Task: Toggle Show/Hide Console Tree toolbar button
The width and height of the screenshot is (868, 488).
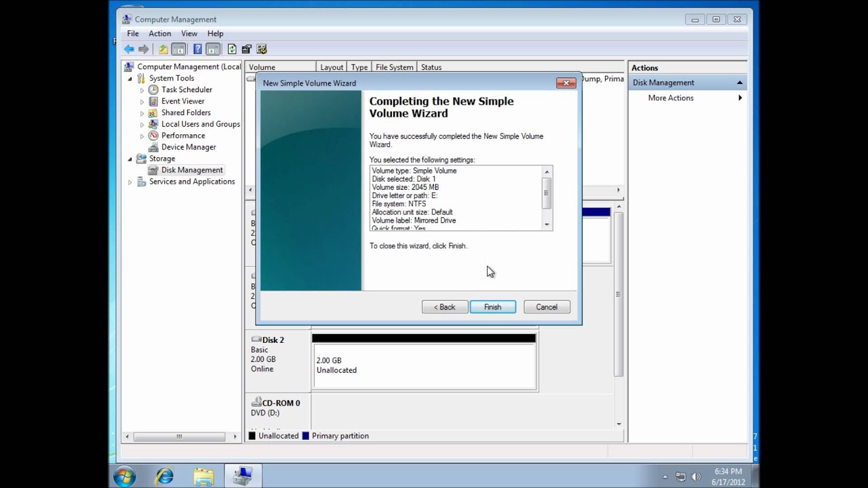Action: click(178, 49)
